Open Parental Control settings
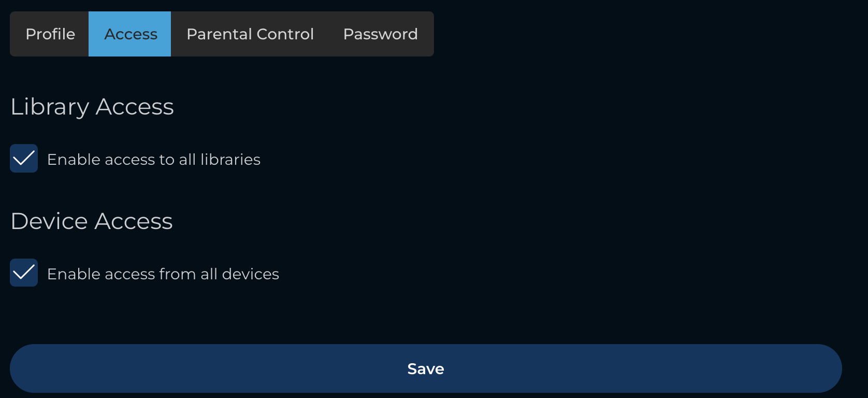The image size is (868, 398). (x=250, y=34)
